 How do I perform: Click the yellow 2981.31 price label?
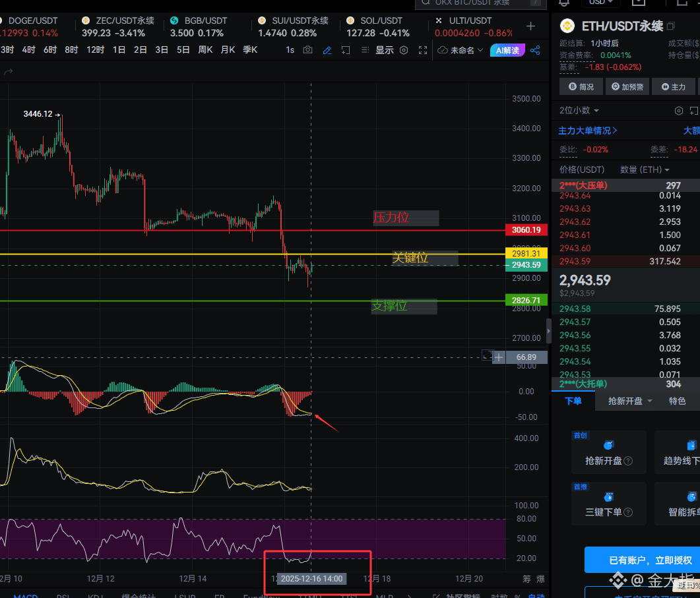(526, 253)
